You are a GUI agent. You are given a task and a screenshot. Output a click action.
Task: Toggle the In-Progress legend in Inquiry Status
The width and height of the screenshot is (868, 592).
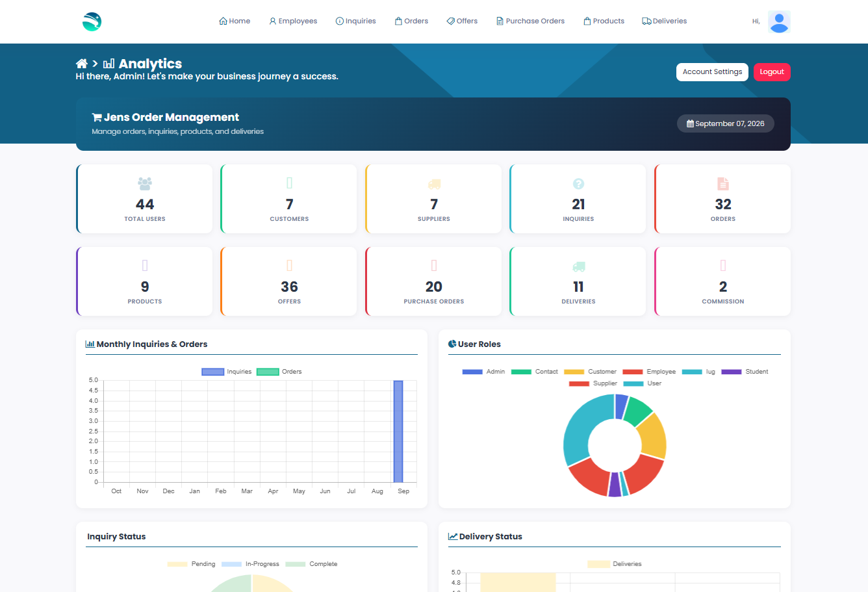click(250, 564)
